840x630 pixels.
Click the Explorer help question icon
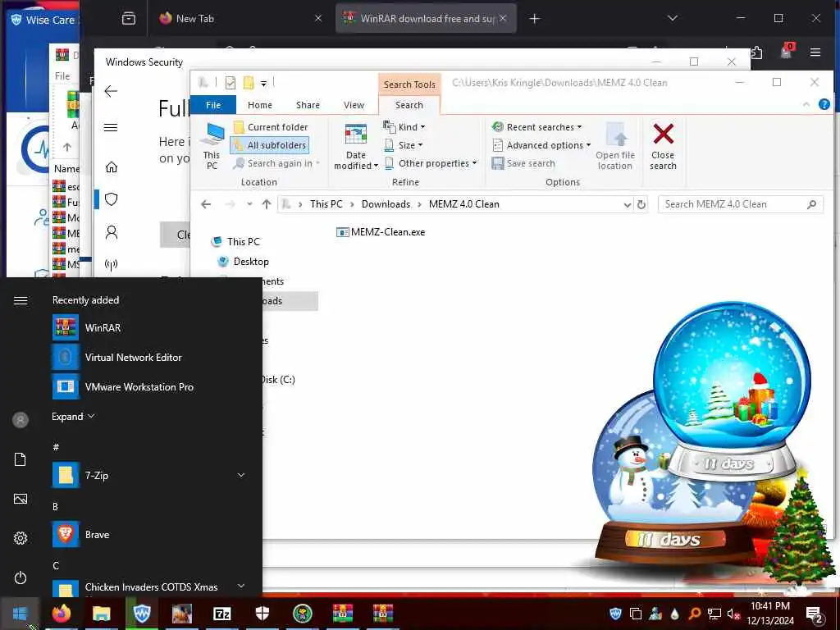pos(824,104)
